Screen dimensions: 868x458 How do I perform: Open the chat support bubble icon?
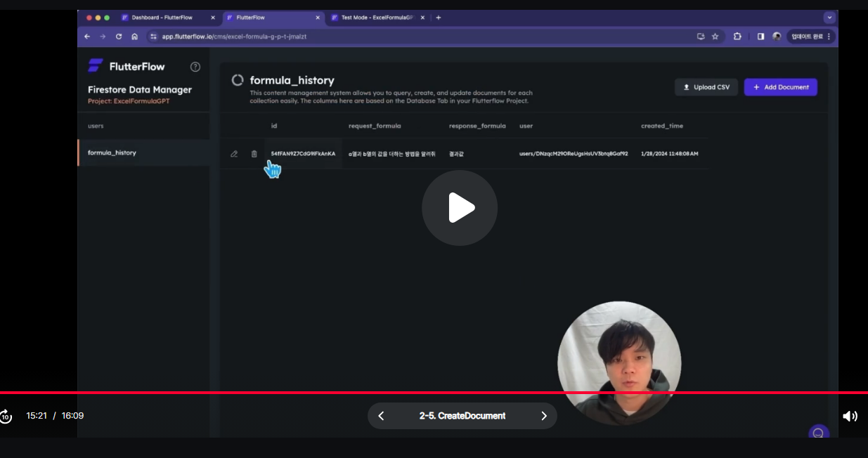pos(819,433)
